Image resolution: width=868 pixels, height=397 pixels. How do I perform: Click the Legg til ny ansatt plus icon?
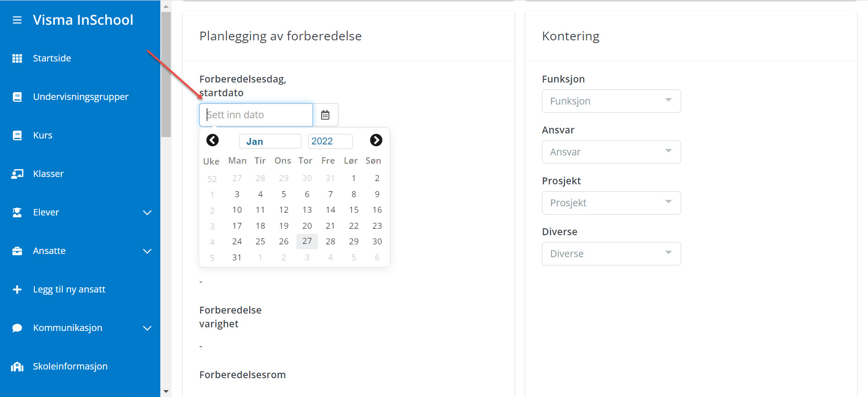(17, 289)
